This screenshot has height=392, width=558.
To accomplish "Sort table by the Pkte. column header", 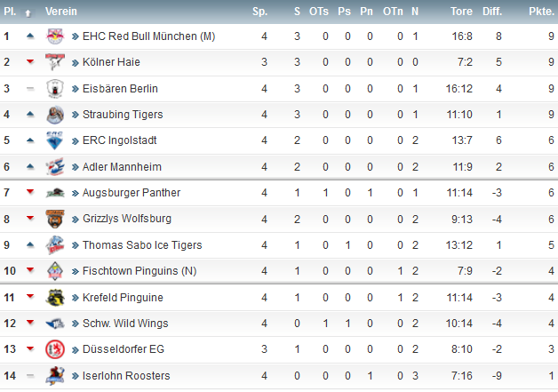I will point(541,12).
